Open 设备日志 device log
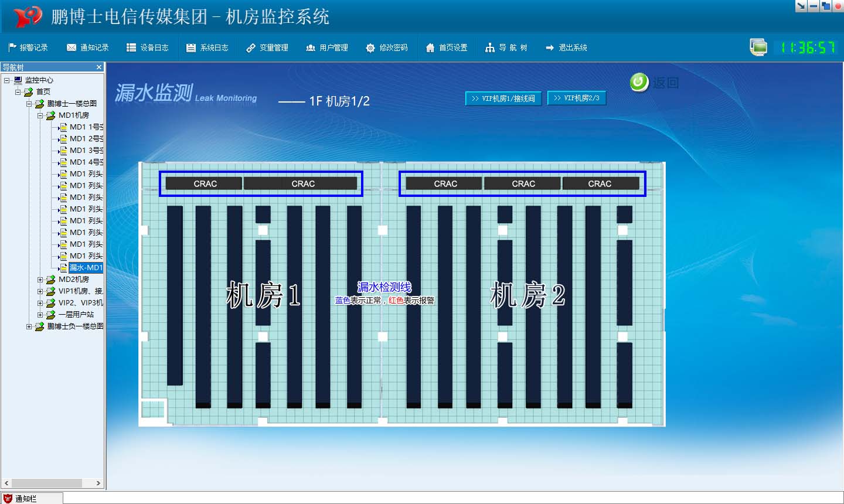 click(148, 47)
